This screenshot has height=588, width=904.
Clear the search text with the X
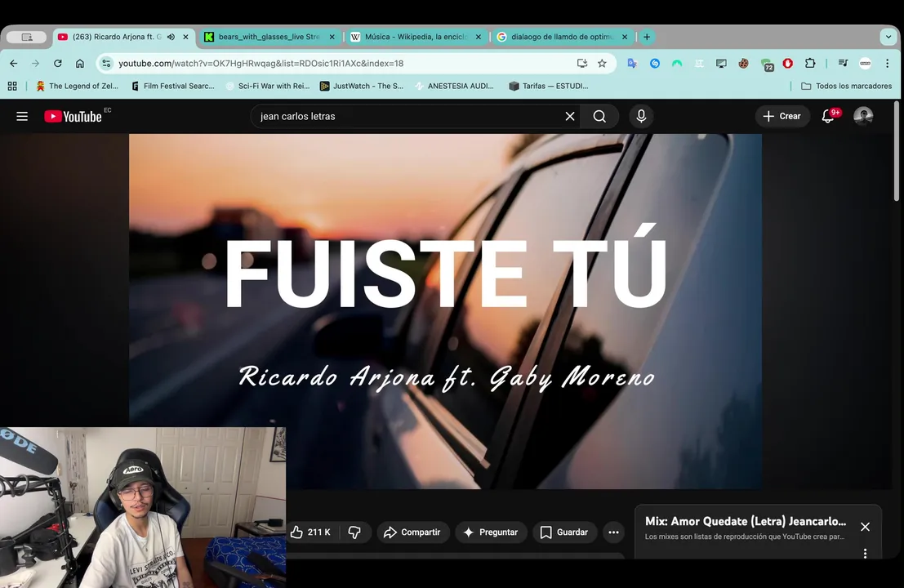tap(570, 117)
